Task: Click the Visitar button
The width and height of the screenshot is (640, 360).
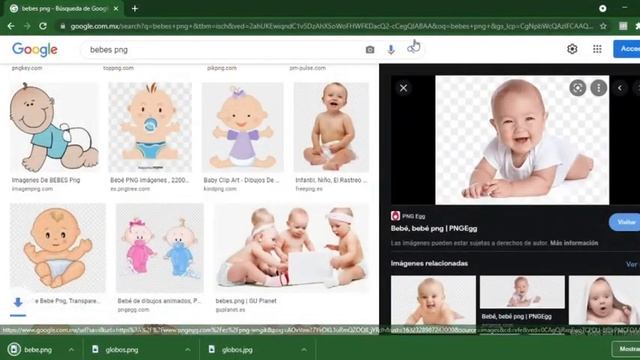Action: click(624, 222)
